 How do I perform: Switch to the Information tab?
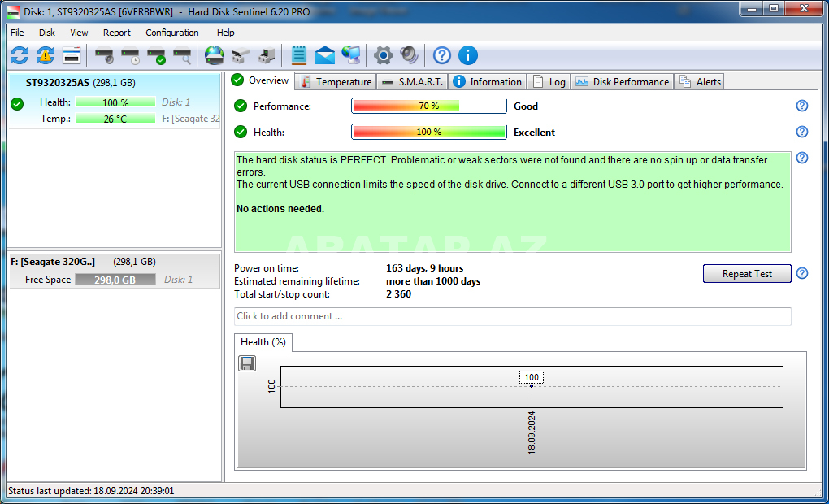coord(488,82)
